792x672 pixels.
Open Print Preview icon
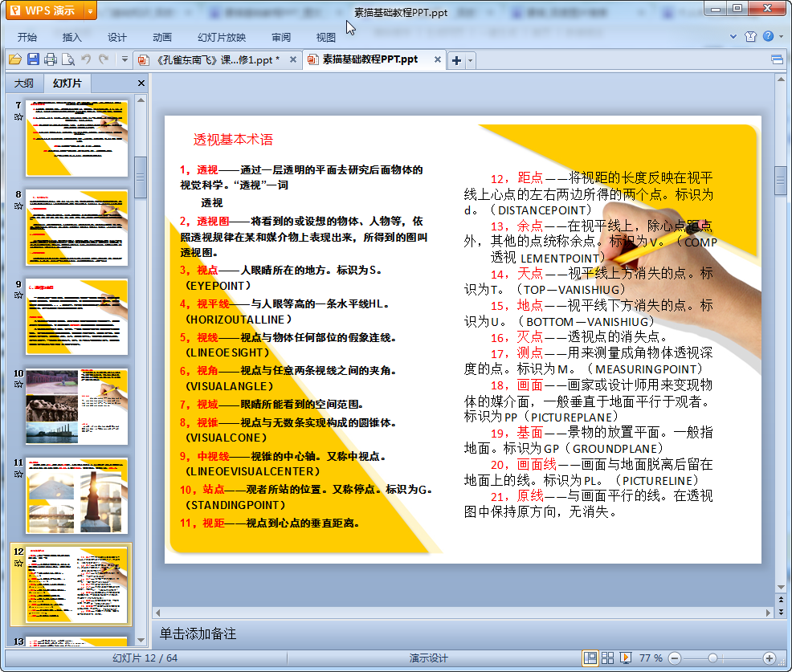coord(68,59)
